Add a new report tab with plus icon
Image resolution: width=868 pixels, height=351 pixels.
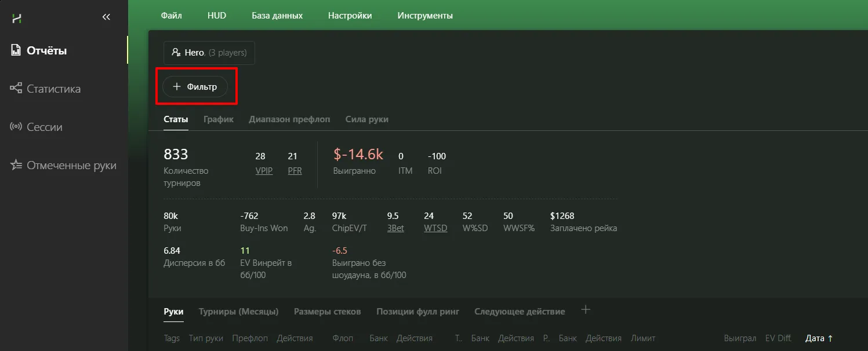pos(586,310)
